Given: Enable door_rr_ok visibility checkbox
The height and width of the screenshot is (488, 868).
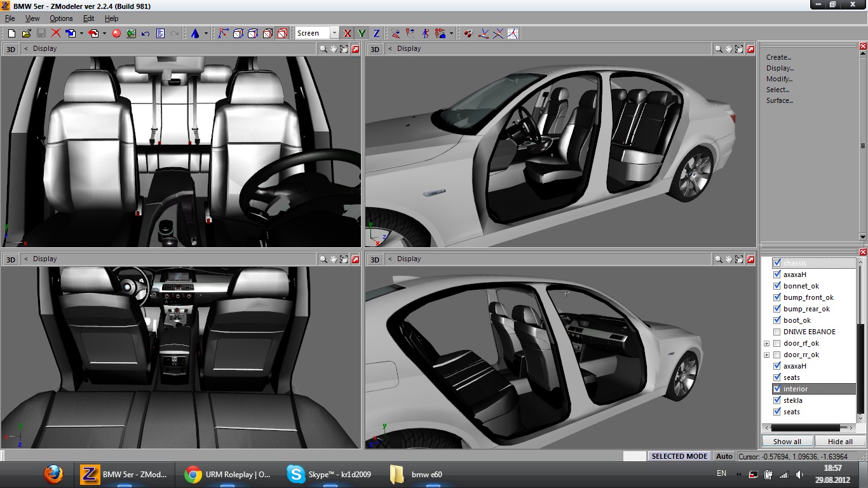Looking at the screenshot, I should pyautogui.click(x=776, y=355).
